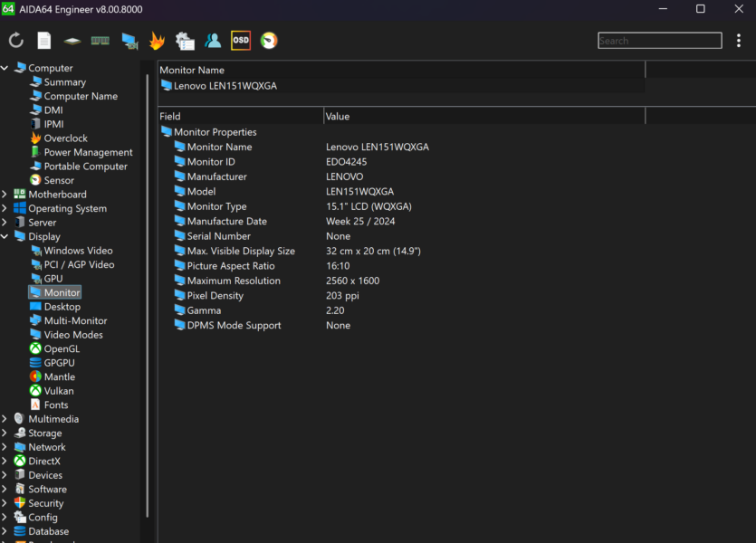Image resolution: width=756 pixels, height=543 pixels.
Task: Click the tree panel vertical scrollbar
Action: 147,296
